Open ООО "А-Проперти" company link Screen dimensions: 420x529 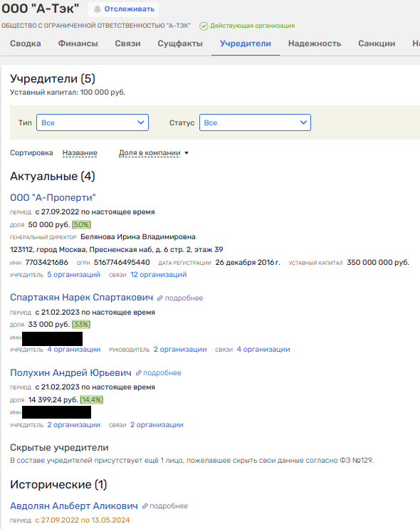pyautogui.click(x=53, y=198)
